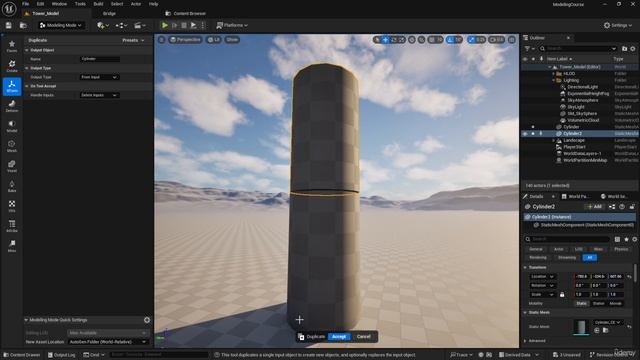Cancel the Duplicate tool
This screenshot has width=640, height=360.
click(363, 337)
